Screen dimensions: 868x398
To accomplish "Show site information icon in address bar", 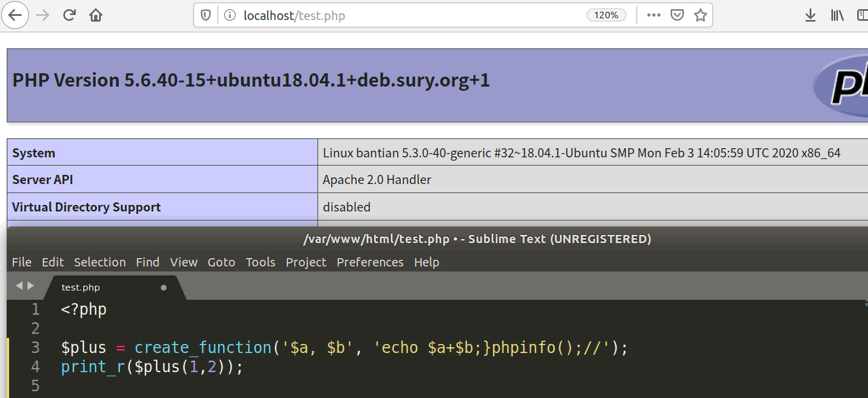I will (x=230, y=15).
